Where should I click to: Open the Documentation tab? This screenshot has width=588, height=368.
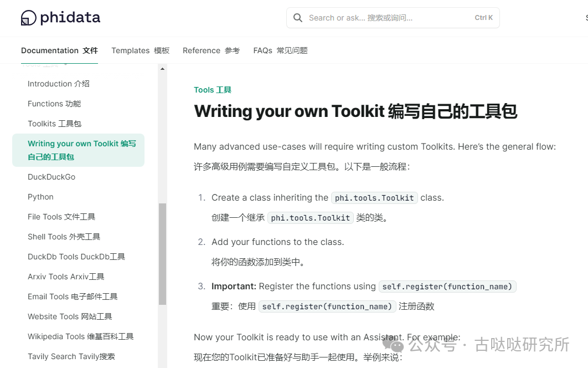[59, 50]
